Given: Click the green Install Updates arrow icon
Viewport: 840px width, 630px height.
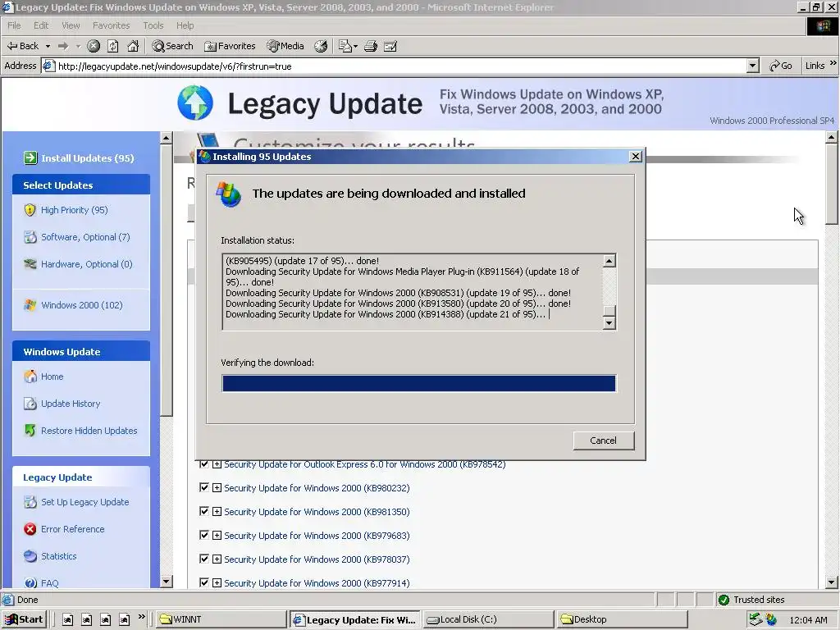Looking at the screenshot, I should click(x=30, y=158).
